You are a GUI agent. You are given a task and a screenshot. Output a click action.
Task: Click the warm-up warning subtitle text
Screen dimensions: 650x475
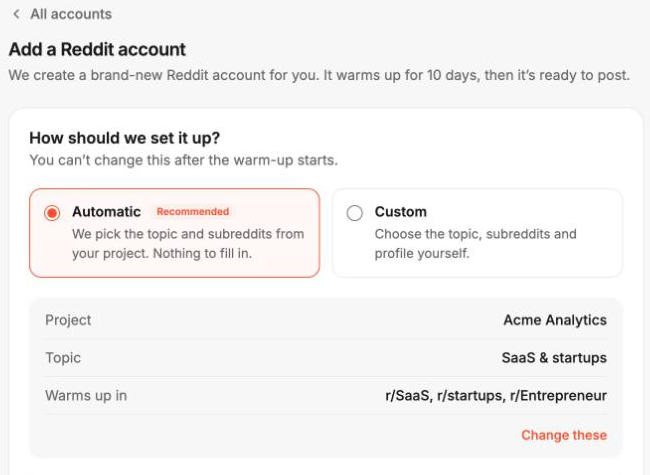pos(184,160)
